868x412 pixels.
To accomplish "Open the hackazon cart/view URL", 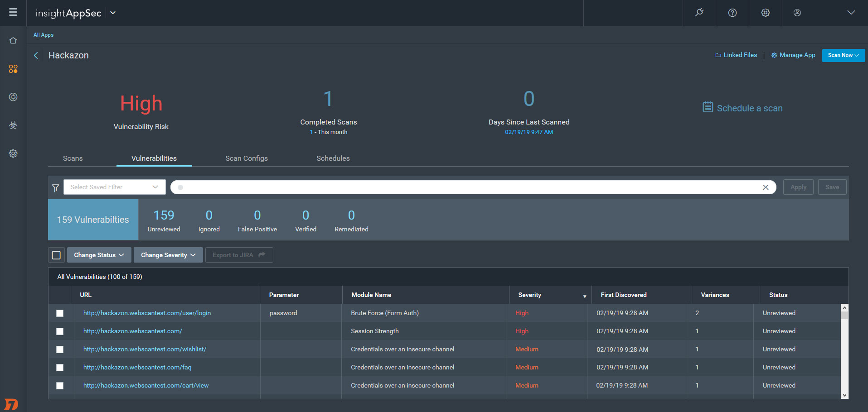I will pos(146,385).
